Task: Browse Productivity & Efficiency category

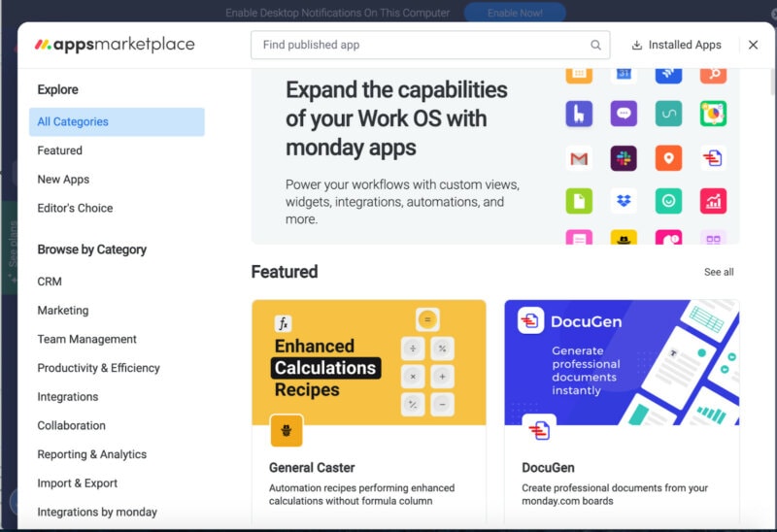Action: (x=99, y=368)
